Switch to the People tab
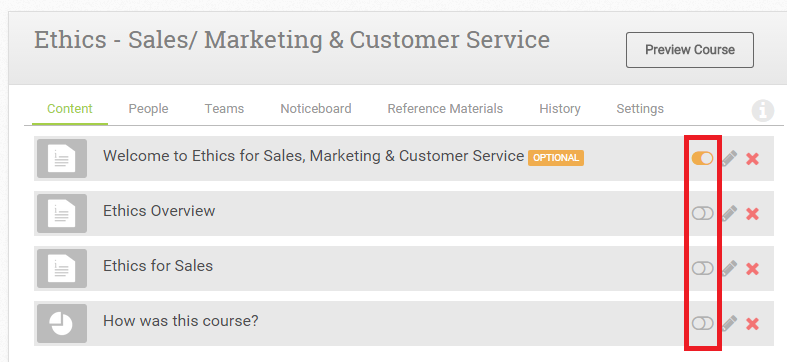787x362 pixels. click(x=148, y=109)
